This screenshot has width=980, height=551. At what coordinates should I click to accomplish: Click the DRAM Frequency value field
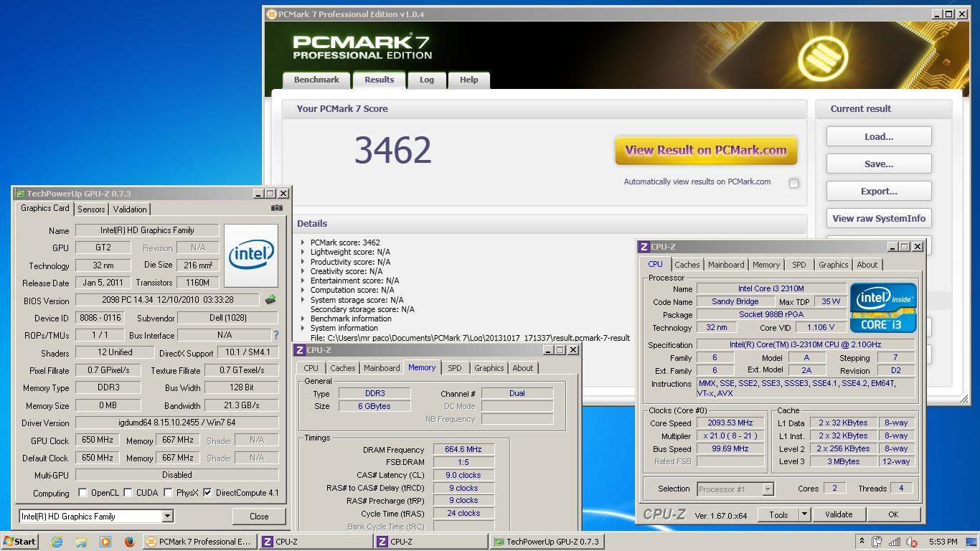click(x=463, y=449)
